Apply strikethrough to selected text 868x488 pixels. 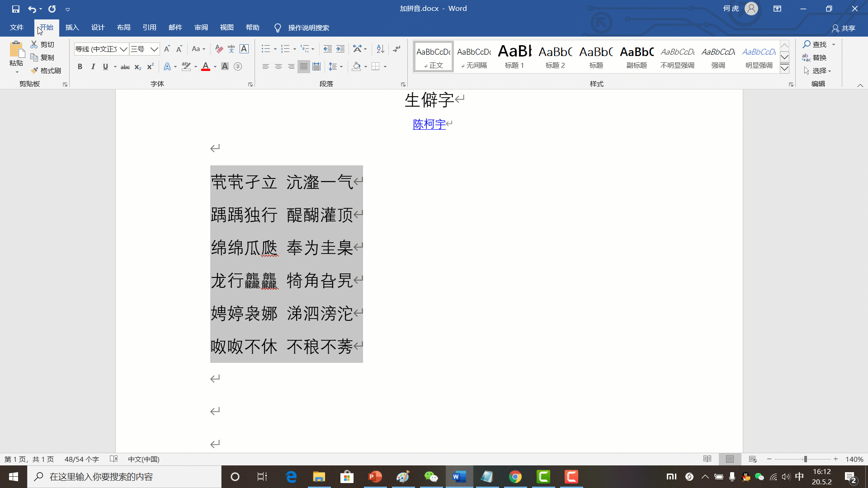click(x=125, y=67)
